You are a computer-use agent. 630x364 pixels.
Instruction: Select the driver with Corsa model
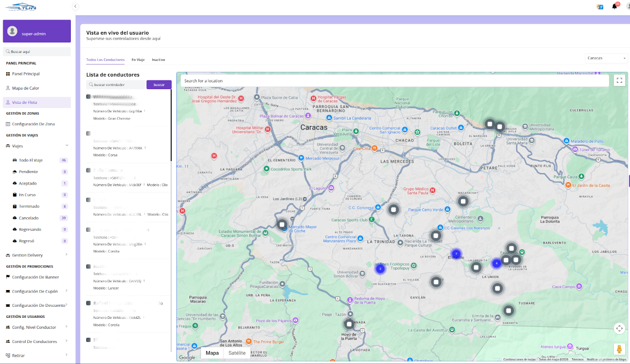click(x=129, y=144)
